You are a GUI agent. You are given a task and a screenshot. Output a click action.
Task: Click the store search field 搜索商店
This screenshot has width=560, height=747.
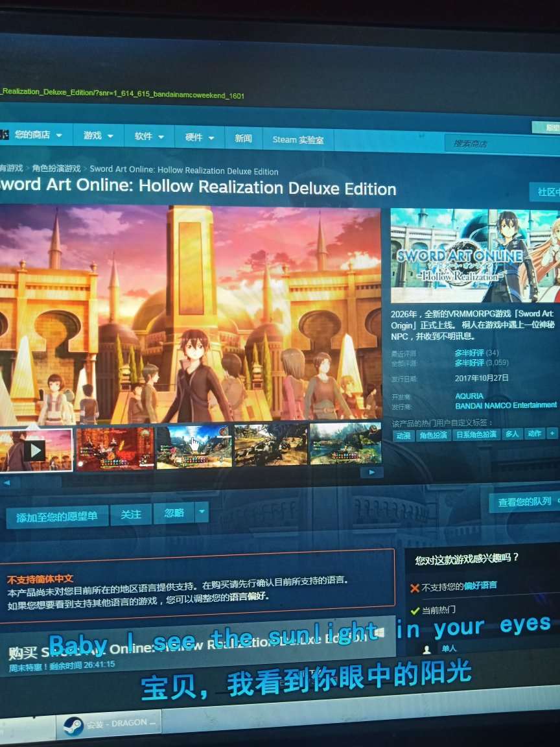tap(501, 144)
